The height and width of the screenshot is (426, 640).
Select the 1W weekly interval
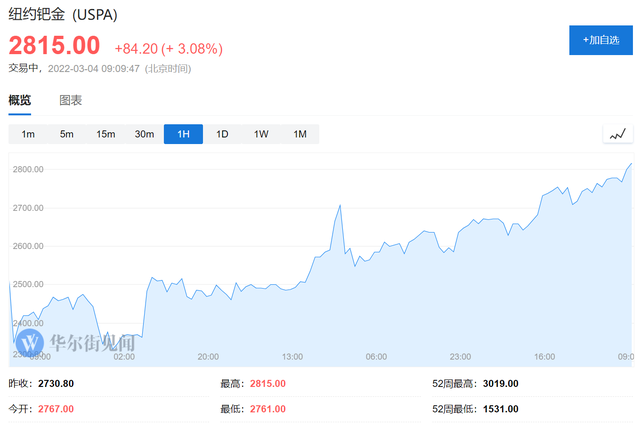pyautogui.click(x=261, y=134)
